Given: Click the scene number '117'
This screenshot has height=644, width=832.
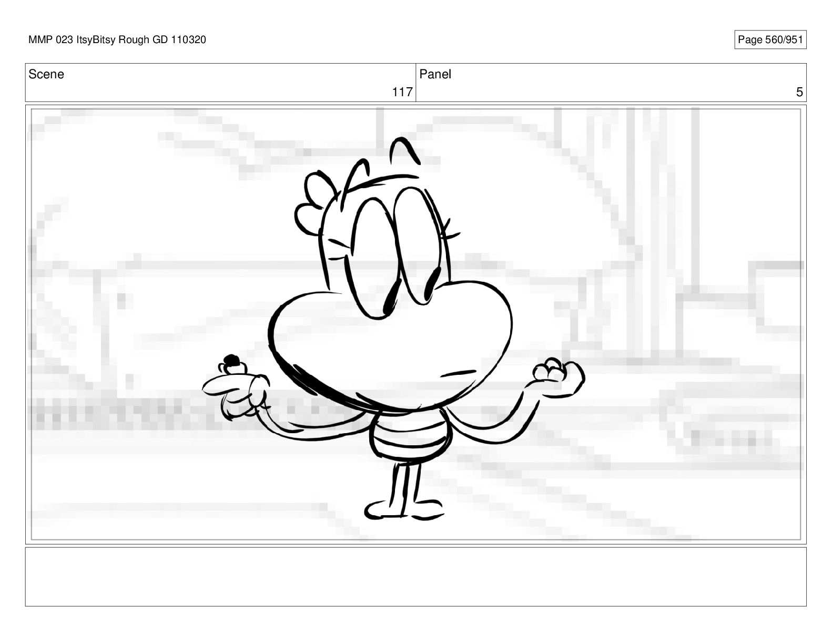Looking at the screenshot, I should [402, 92].
